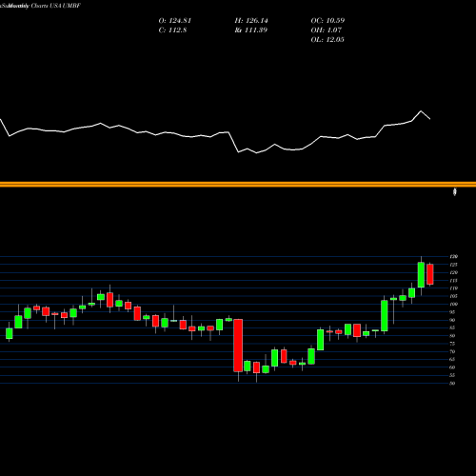Click the low price value 111.39

(x=256, y=30)
